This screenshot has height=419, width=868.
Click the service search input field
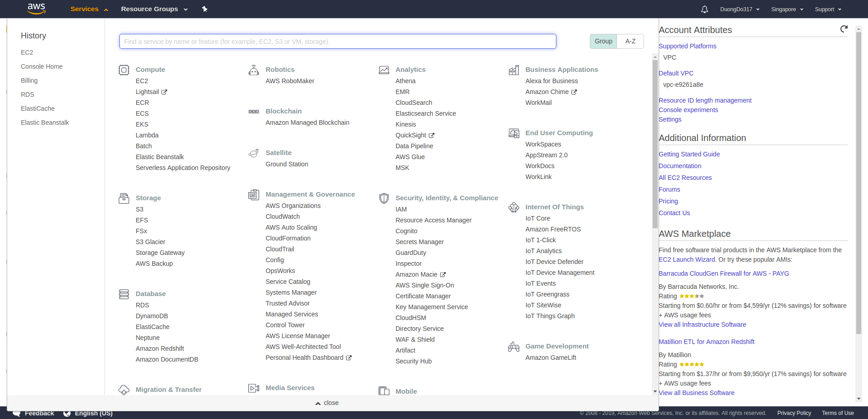click(x=337, y=41)
